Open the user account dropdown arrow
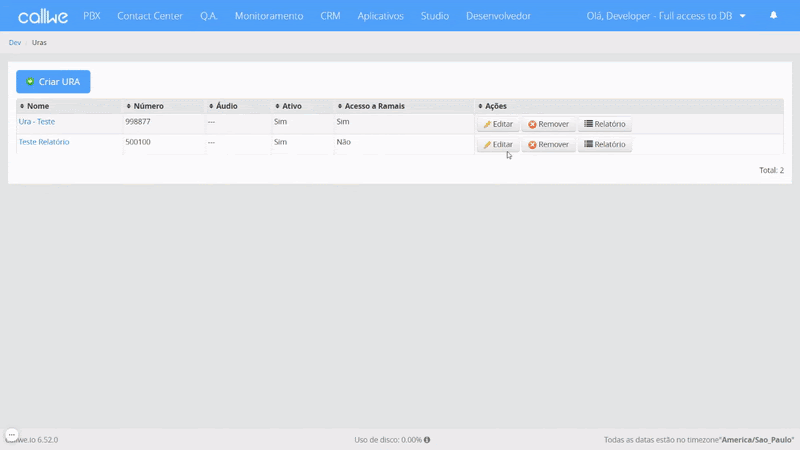Screen dimensions: 800x450 coord(742,16)
